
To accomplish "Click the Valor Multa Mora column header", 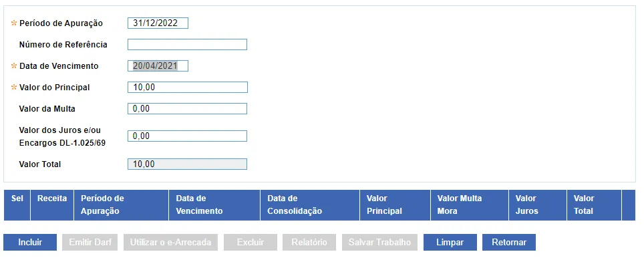I will point(470,205).
